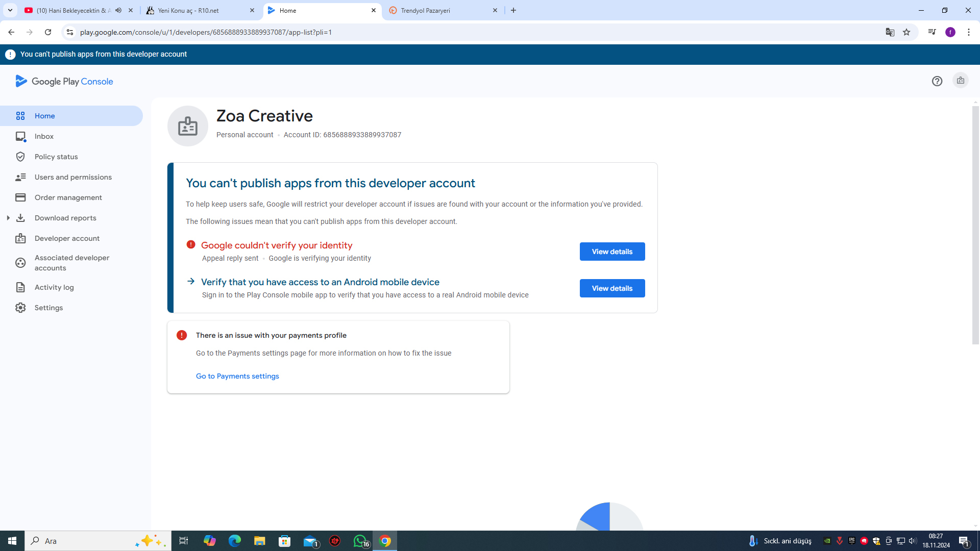Image resolution: width=980 pixels, height=551 pixels.
Task: Open the Mail app from taskbar
Action: click(x=310, y=541)
